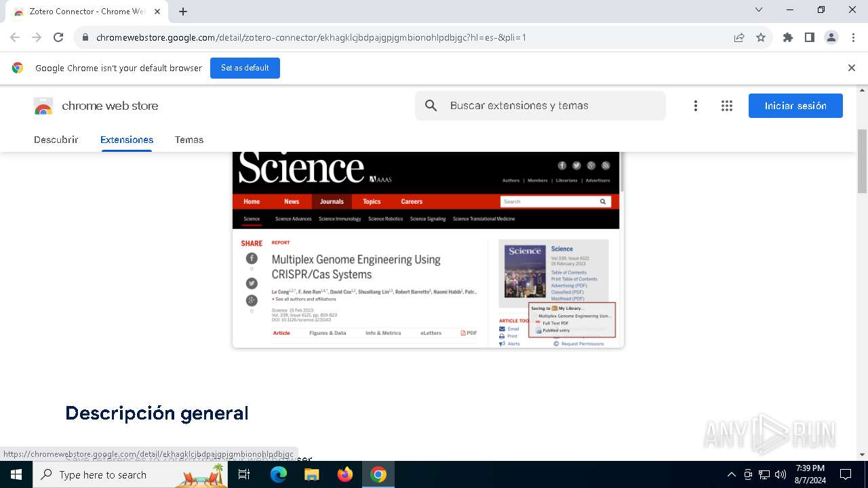Viewport: 868px width, 488px height.
Task: Open the Chrome three-dot menu
Action: (853, 37)
